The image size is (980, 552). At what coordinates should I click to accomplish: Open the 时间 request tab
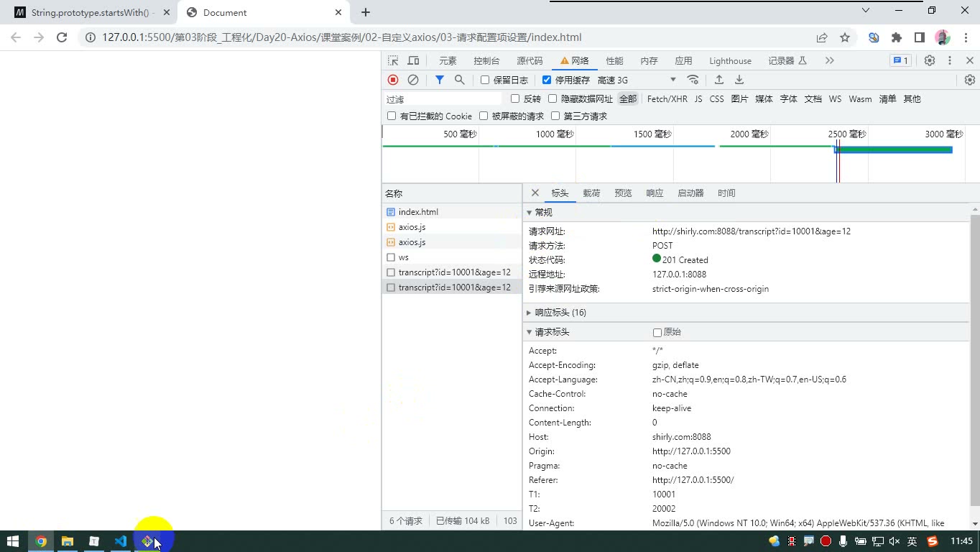pos(726,193)
